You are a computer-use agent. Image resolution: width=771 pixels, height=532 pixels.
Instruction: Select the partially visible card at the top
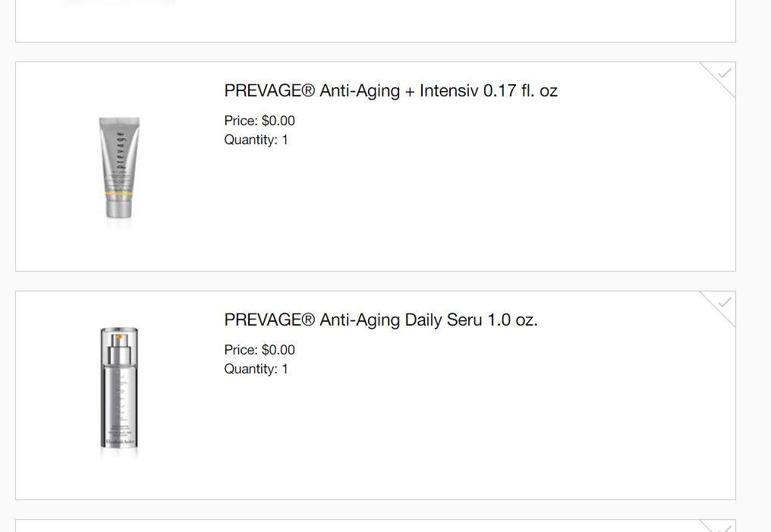click(x=376, y=20)
